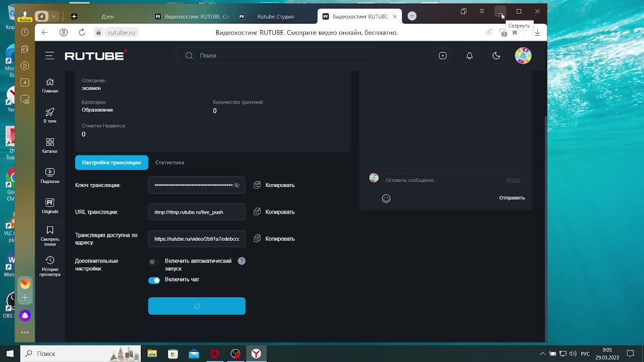Screen dimensions: 644x362
Task: Expand the tab group dropdown arrow
Action: click(54, 17)
